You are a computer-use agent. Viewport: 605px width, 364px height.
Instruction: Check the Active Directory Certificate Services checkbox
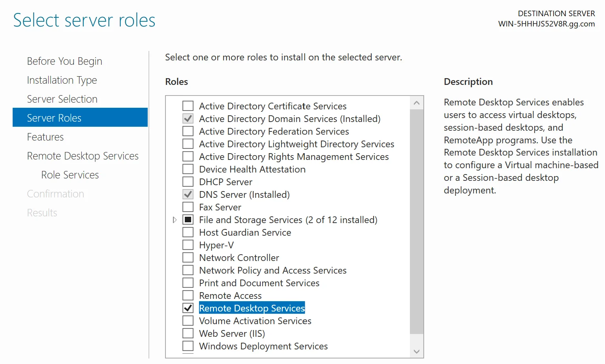[188, 106]
